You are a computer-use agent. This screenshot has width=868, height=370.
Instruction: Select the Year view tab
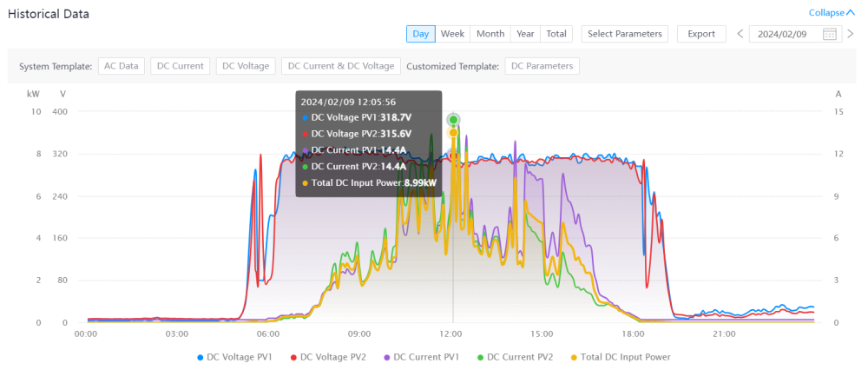[x=525, y=34]
